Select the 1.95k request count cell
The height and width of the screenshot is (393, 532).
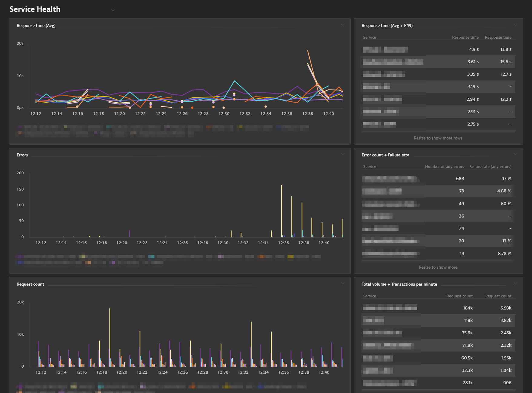(506, 358)
